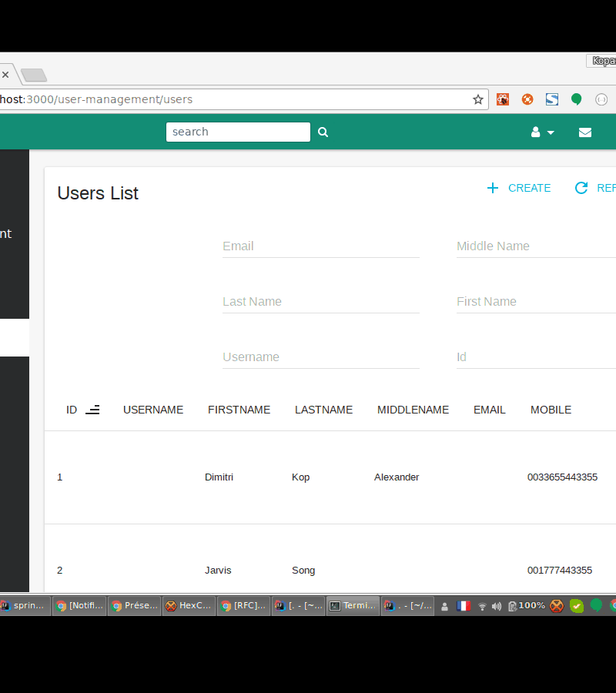Click the refresh circular-arrow icon

click(581, 188)
